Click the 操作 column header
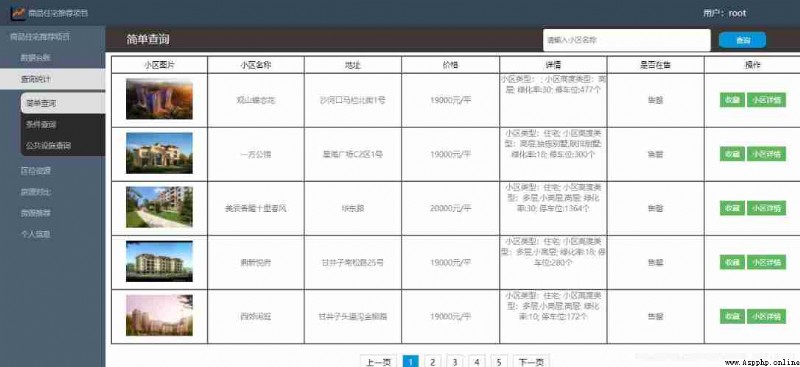The height and width of the screenshot is (367, 800). (753, 65)
